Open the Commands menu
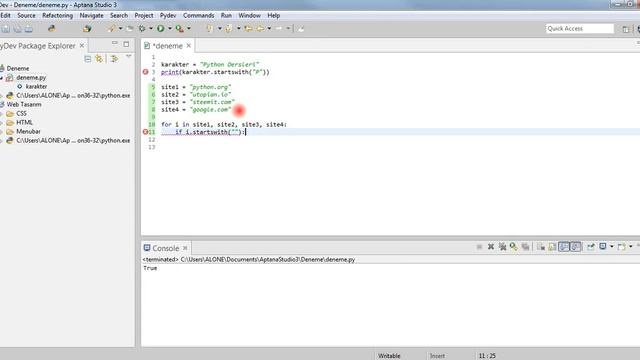The height and width of the screenshot is (360, 640). point(198,16)
